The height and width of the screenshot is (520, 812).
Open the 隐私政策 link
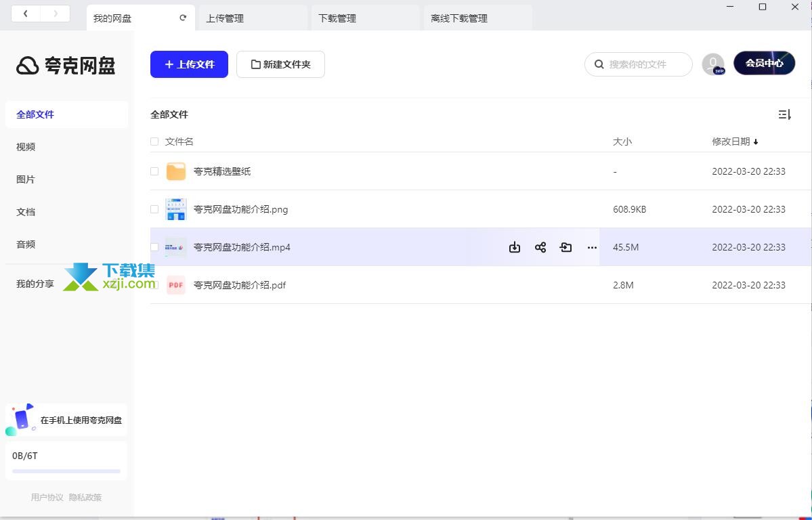85,497
